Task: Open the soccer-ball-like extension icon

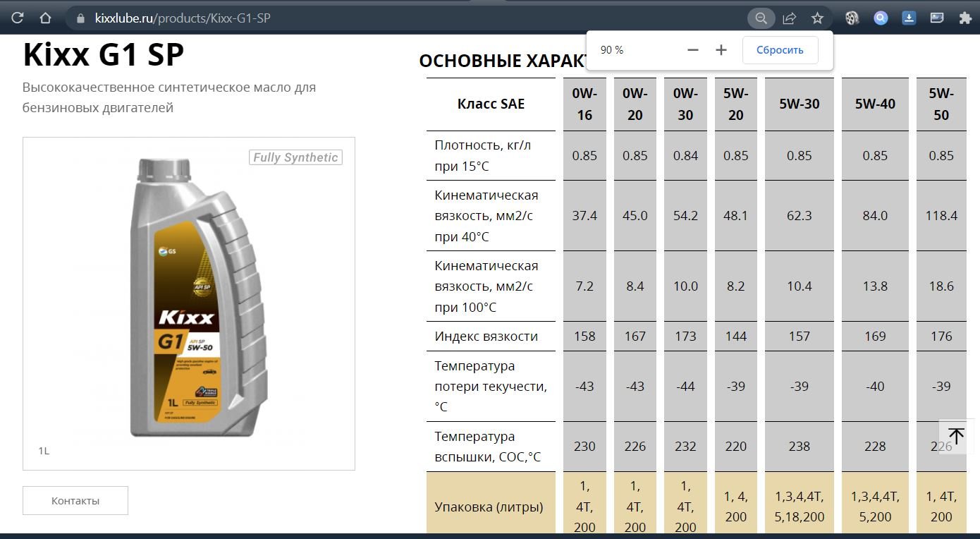Action: coord(852,18)
